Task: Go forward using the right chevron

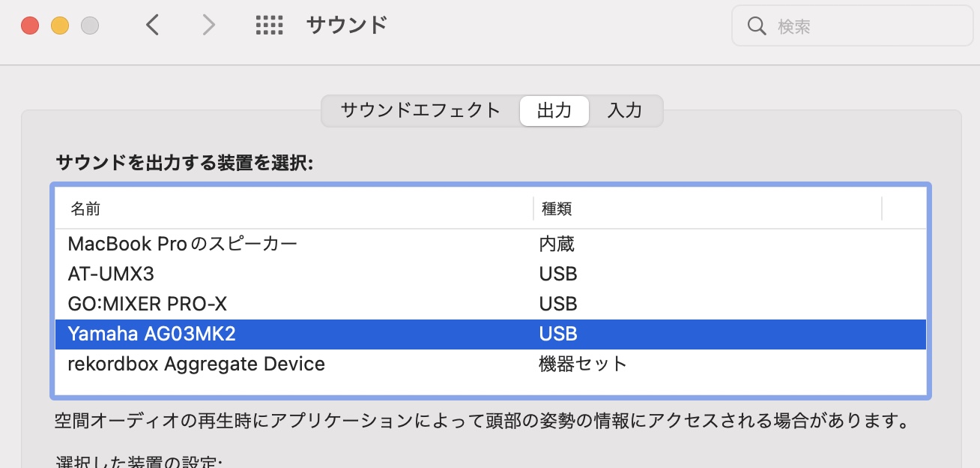Action: coord(209,25)
